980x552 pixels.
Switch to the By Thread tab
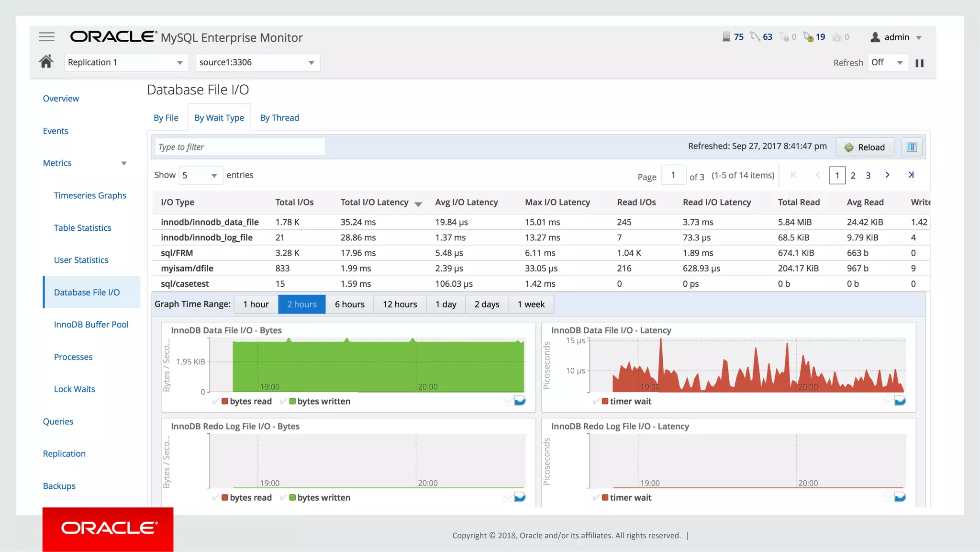pyautogui.click(x=279, y=118)
